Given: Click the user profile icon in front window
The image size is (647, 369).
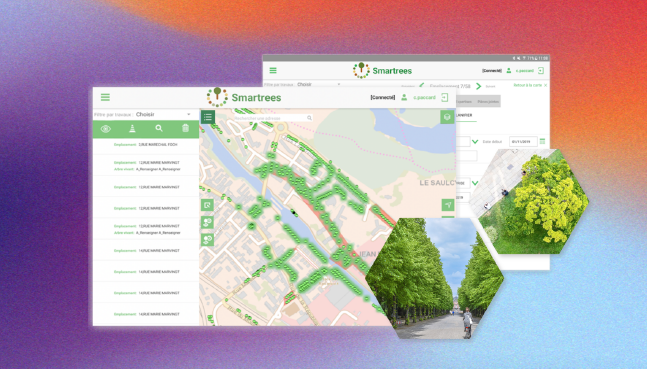Looking at the screenshot, I should pyautogui.click(x=404, y=97).
